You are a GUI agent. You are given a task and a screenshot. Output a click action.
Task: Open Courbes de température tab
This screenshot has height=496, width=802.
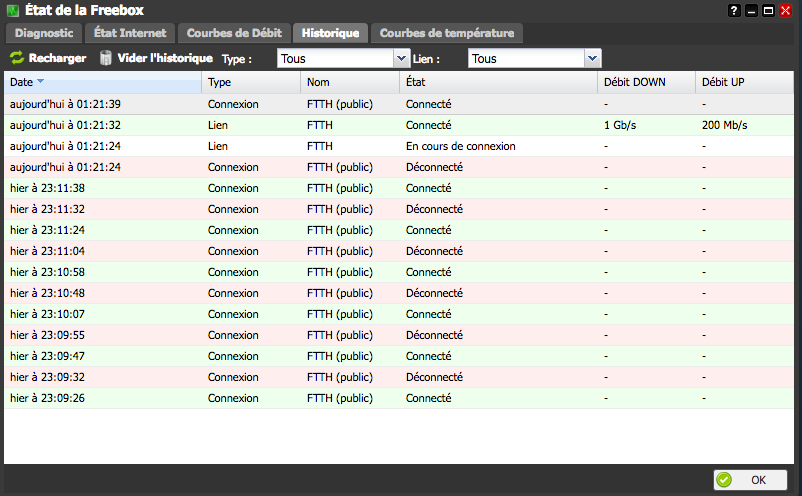447,33
